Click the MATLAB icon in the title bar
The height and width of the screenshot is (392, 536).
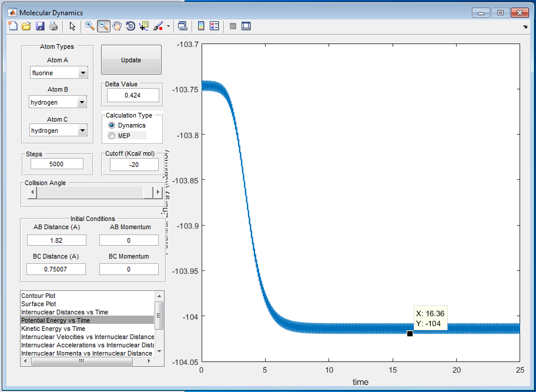[12, 13]
